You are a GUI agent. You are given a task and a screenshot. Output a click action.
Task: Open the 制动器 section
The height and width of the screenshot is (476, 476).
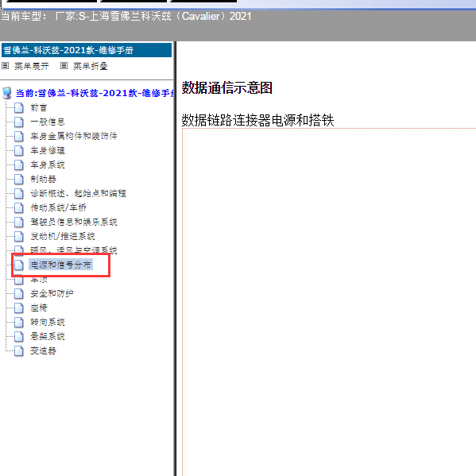point(43,179)
